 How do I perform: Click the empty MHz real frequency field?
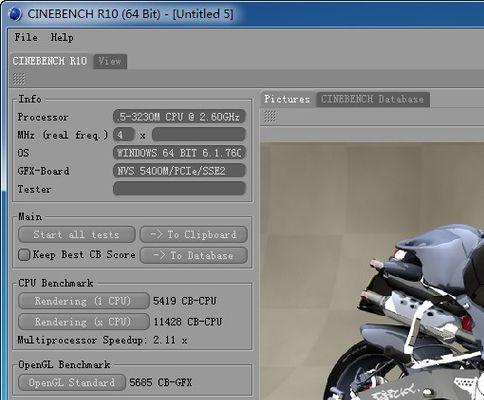(x=199, y=135)
